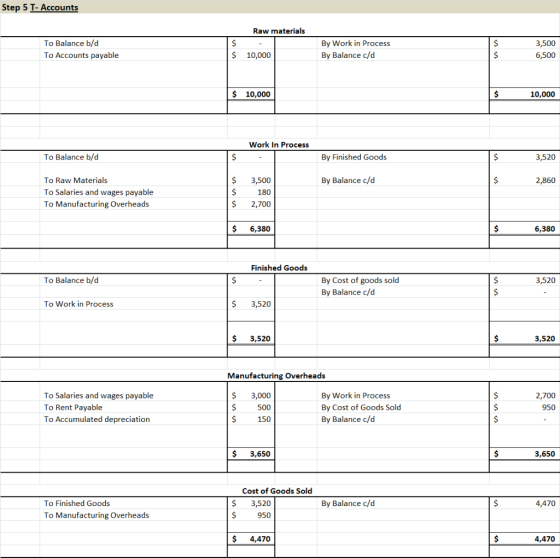The image size is (560, 558).
Task: Select the 'Finished Goods' account title
Action: coord(279,268)
